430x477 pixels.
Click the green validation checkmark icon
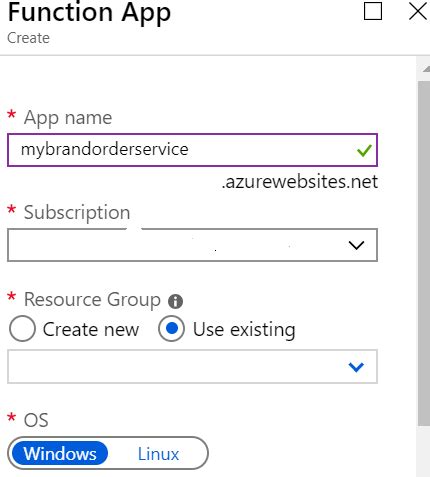coord(364,150)
